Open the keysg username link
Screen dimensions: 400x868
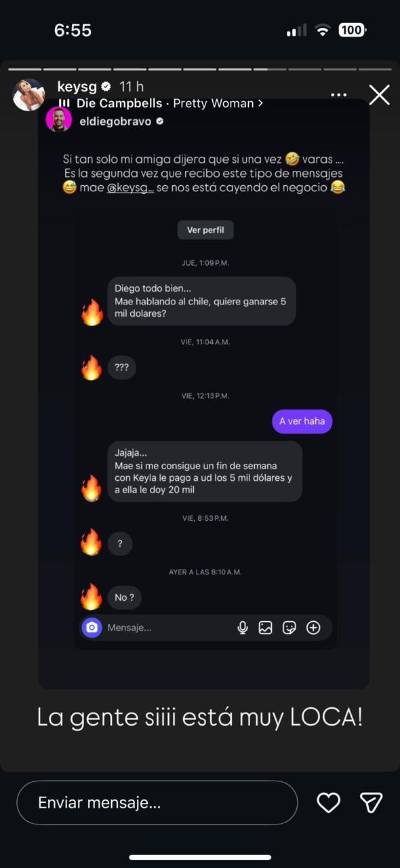click(77, 87)
